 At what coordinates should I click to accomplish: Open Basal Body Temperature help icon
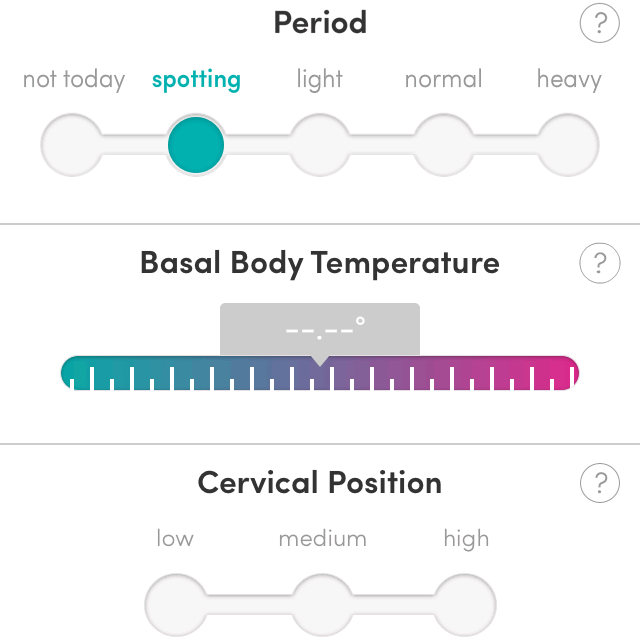coord(600,264)
